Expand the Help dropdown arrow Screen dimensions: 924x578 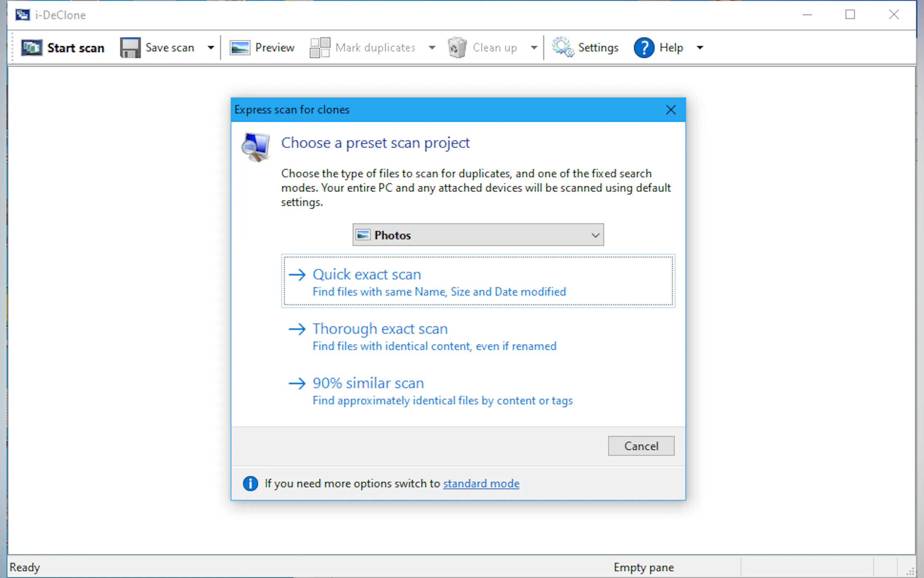tap(700, 48)
